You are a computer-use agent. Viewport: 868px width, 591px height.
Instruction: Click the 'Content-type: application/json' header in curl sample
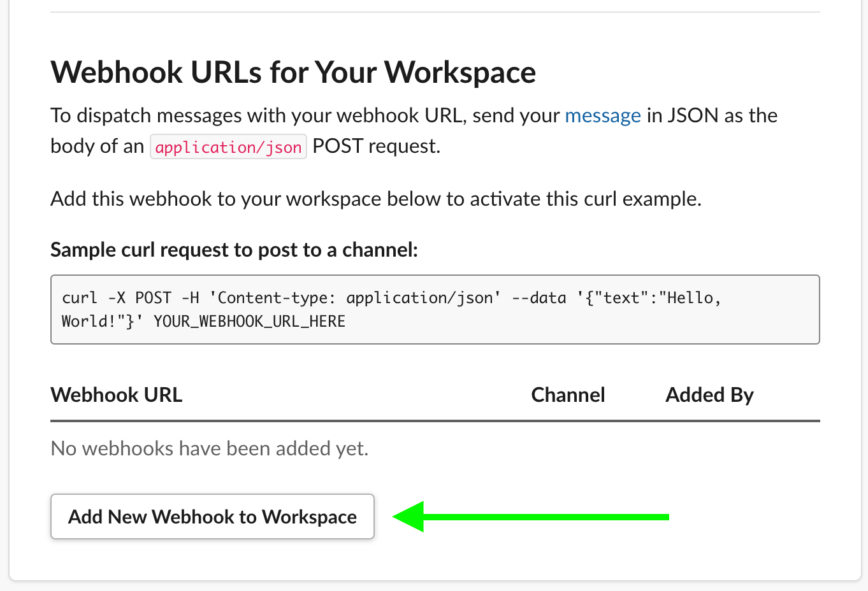pos(355,297)
